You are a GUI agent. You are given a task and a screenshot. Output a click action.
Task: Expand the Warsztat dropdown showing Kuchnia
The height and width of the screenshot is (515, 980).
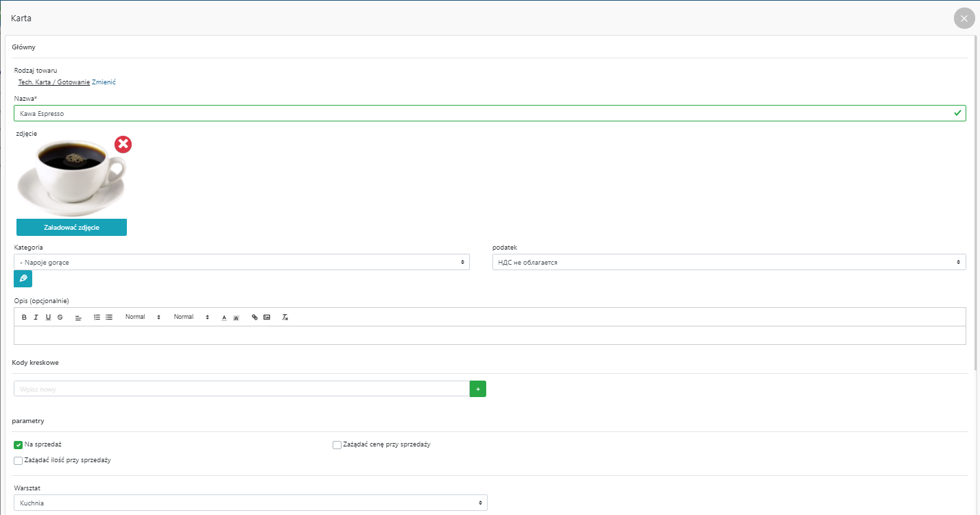(x=250, y=503)
